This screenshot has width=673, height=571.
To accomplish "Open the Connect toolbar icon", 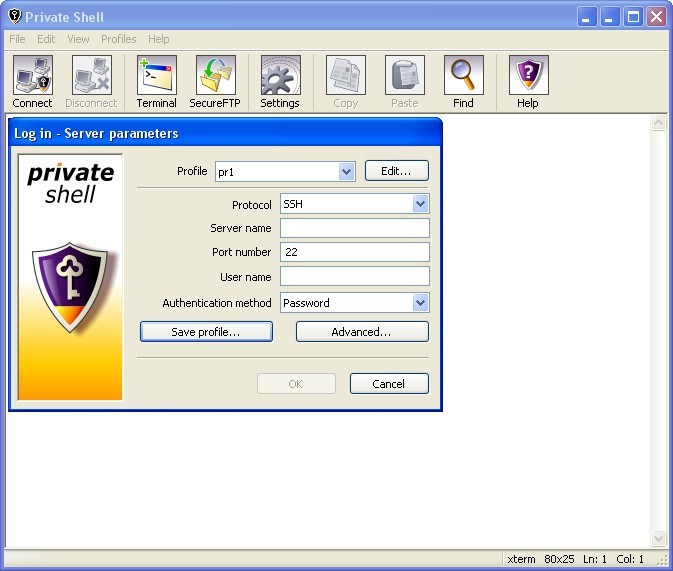I will 32,82.
